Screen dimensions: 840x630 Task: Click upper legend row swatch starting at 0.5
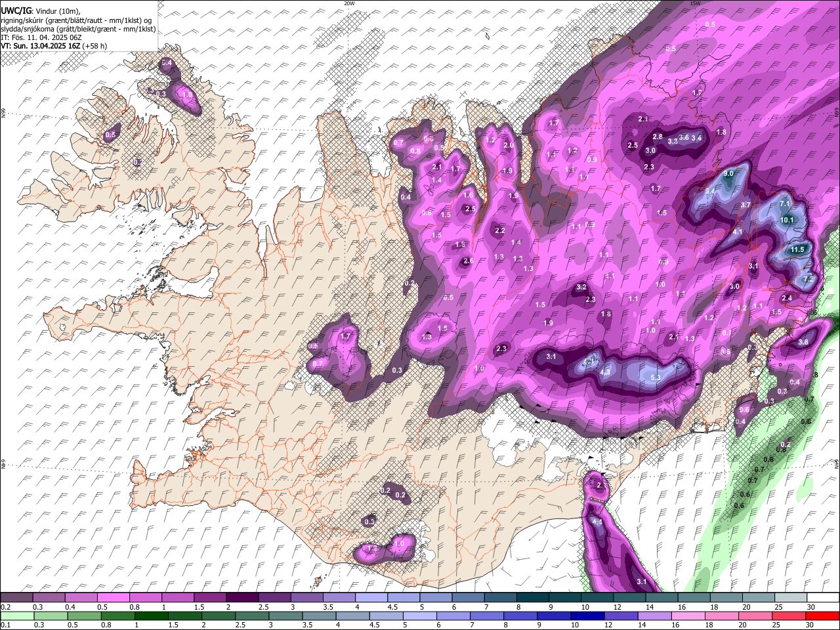[113, 598]
